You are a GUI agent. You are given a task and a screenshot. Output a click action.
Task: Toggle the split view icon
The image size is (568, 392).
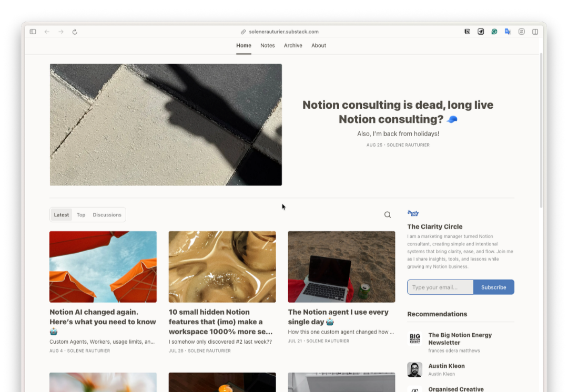pos(535,32)
